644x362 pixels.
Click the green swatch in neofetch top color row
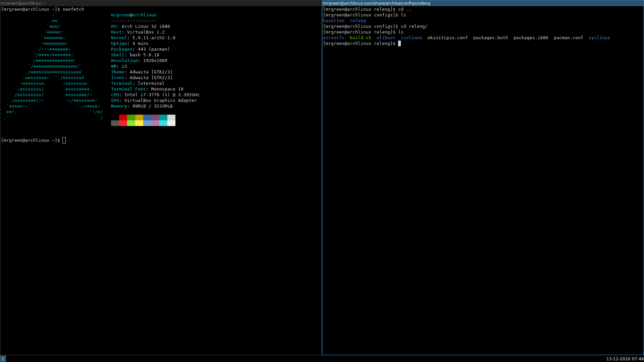(x=131, y=117)
